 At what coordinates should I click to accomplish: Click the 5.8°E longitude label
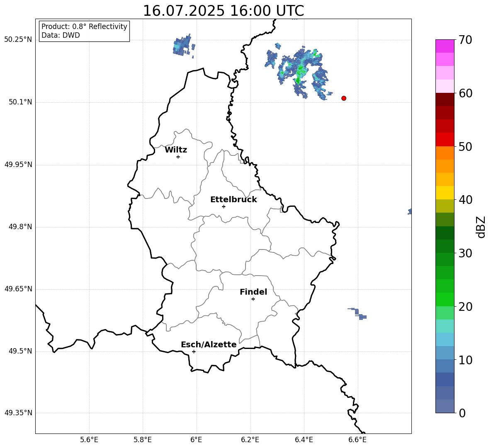pyautogui.click(x=143, y=440)
